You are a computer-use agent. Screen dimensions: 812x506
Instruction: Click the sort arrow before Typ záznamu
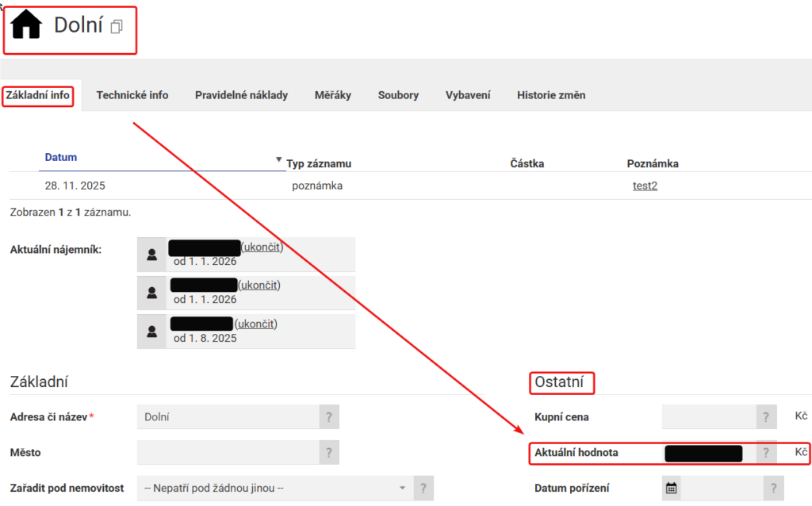(278, 159)
